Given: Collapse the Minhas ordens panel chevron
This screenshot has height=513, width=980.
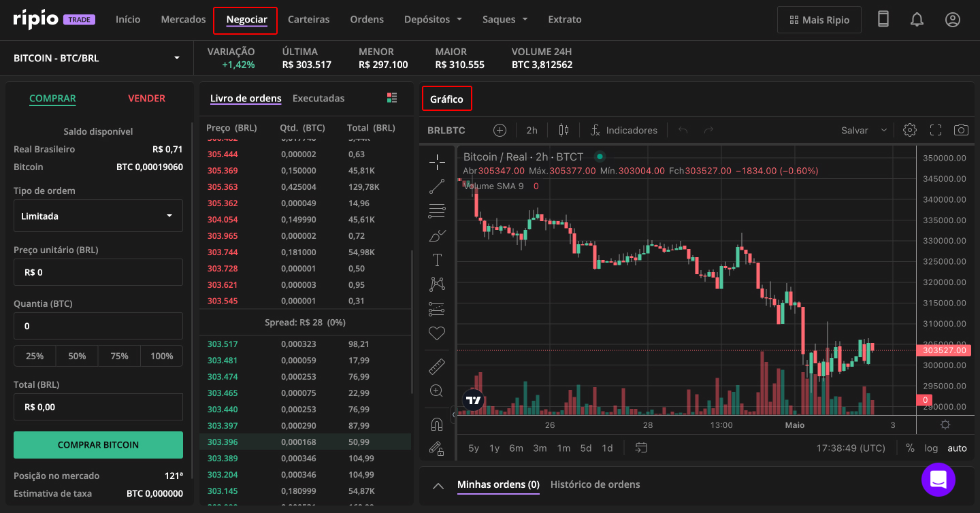Looking at the screenshot, I should 438,485.
